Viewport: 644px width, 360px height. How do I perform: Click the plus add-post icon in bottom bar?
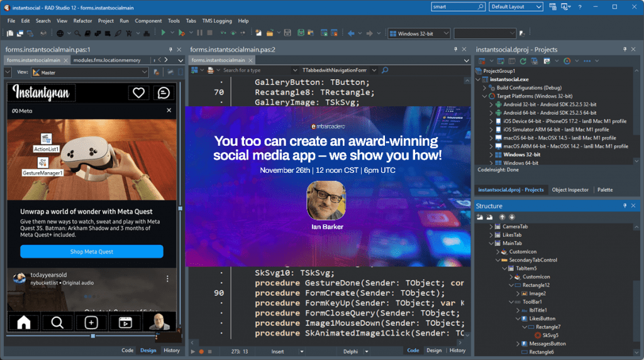[x=91, y=323]
